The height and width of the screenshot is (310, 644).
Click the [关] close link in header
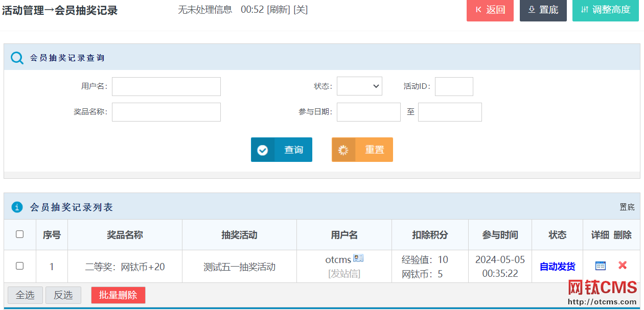click(301, 10)
